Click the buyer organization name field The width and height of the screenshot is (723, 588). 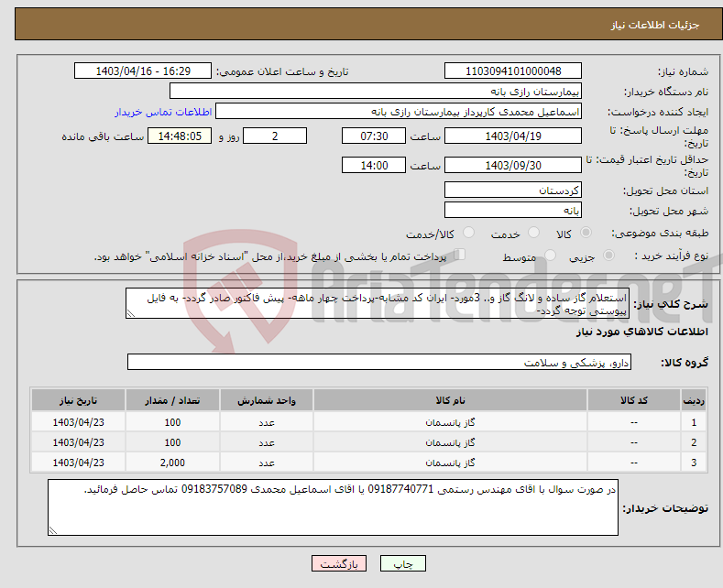click(376, 92)
